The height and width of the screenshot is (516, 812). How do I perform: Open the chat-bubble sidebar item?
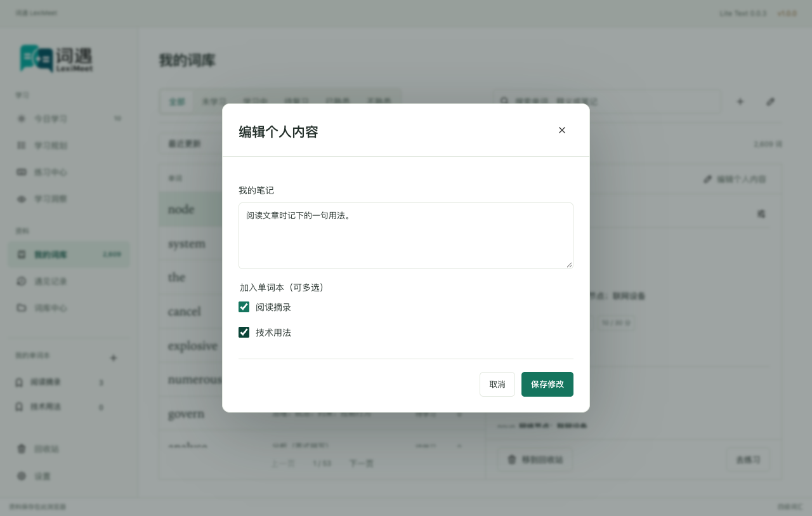[x=22, y=281]
